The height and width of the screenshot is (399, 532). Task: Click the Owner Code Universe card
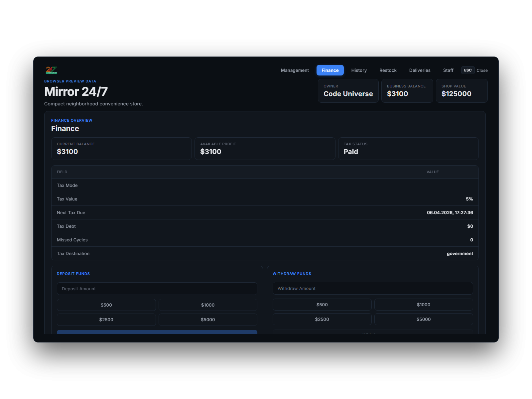(x=348, y=91)
